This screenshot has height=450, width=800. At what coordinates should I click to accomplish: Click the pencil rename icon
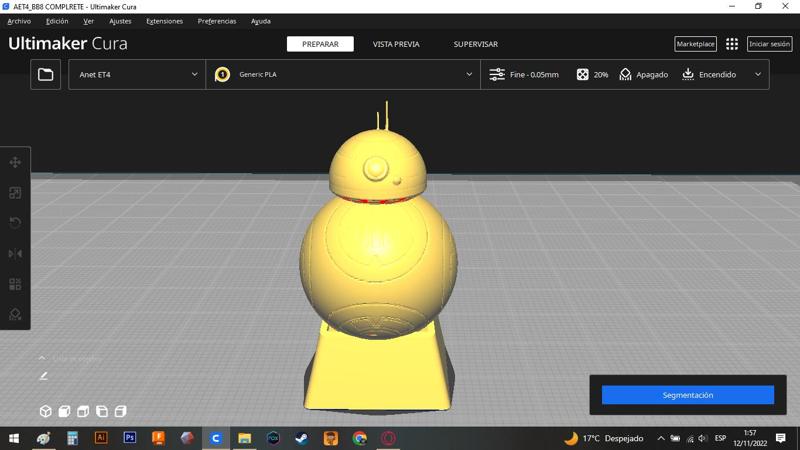(43, 376)
